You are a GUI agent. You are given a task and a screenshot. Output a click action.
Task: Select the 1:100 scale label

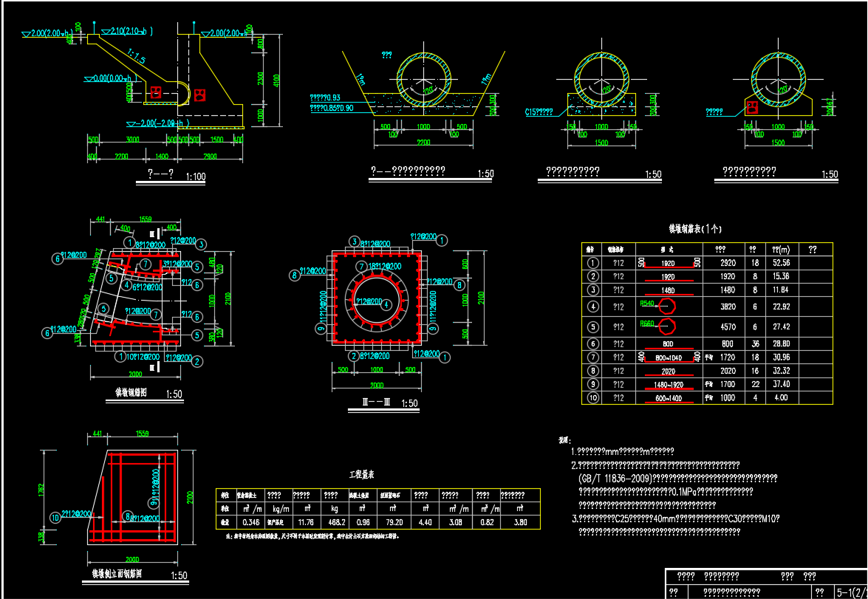(x=196, y=177)
